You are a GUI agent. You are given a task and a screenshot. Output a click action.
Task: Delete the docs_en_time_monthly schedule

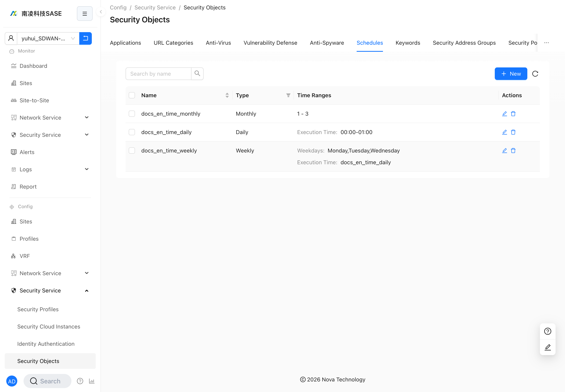(x=513, y=114)
